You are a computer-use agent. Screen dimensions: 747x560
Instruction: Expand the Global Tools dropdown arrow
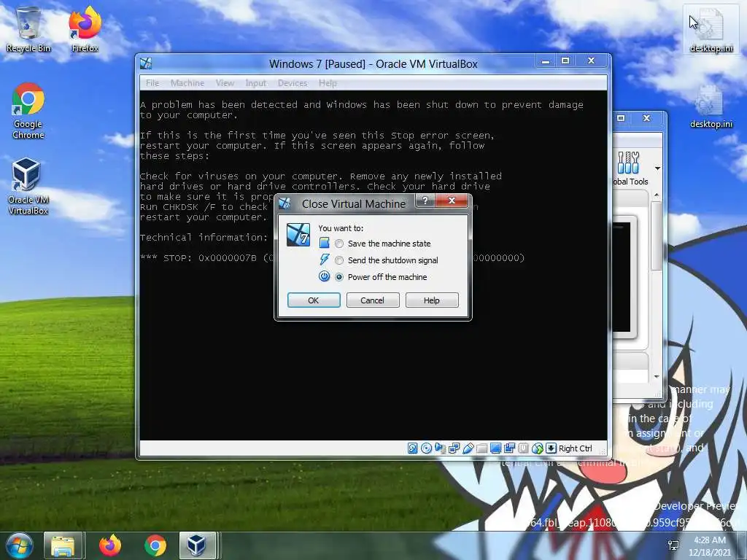(x=657, y=168)
